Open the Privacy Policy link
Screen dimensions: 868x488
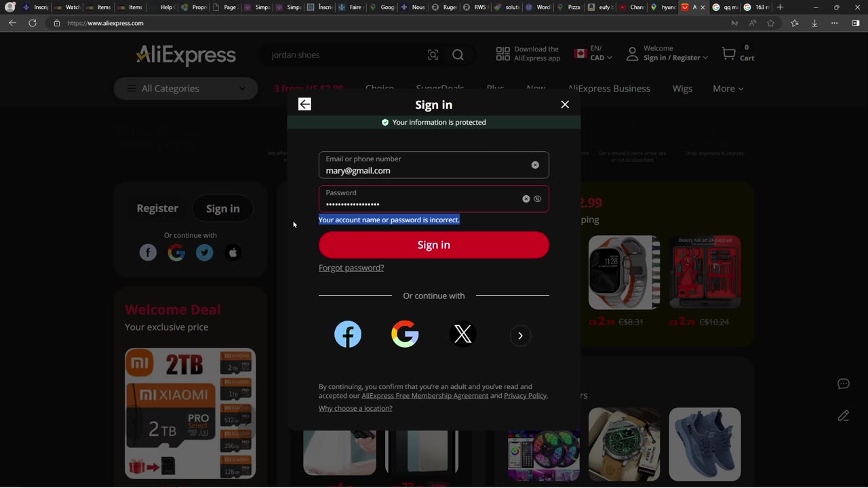click(525, 396)
